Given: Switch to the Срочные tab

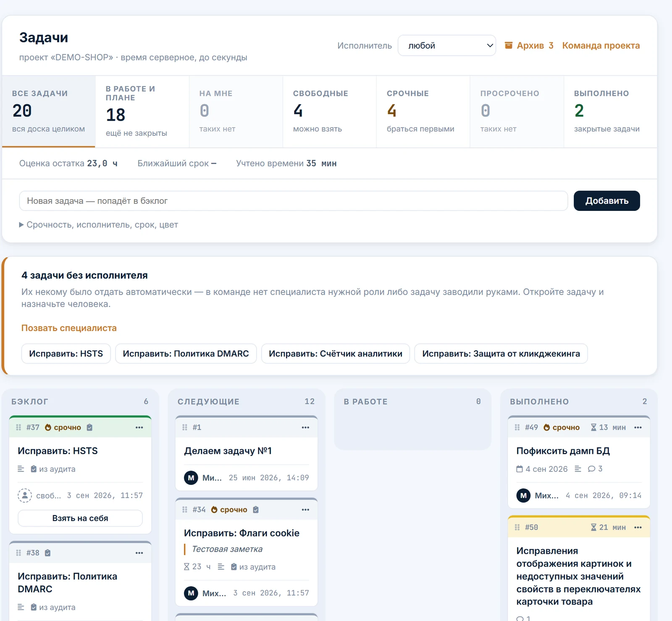Looking at the screenshot, I should pyautogui.click(x=423, y=111).
